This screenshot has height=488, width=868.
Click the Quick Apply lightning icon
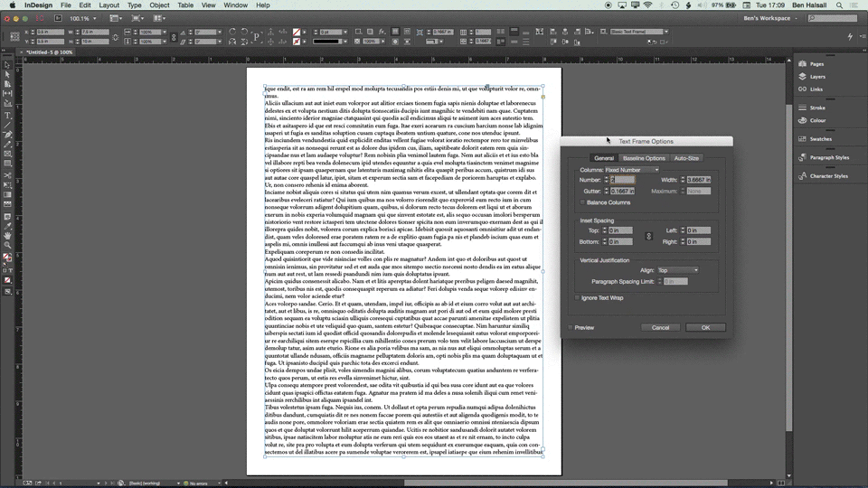click(x=850, y=36)
